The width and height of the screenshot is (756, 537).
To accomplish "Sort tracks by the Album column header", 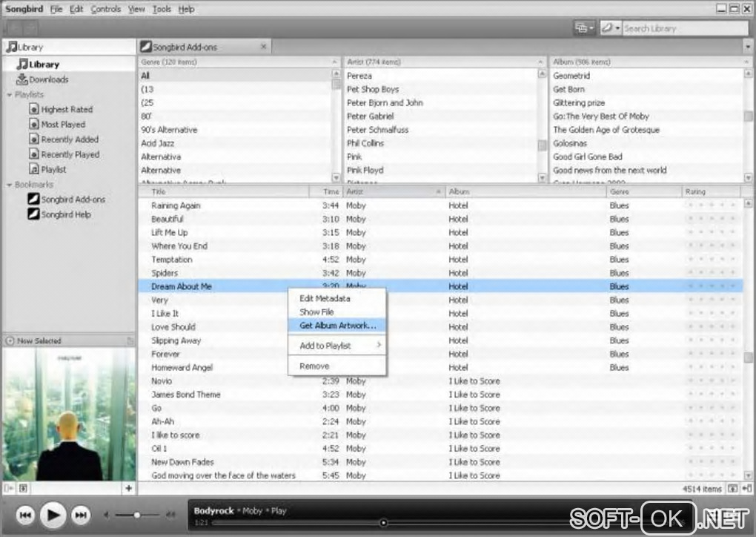I will click(525, 191).
